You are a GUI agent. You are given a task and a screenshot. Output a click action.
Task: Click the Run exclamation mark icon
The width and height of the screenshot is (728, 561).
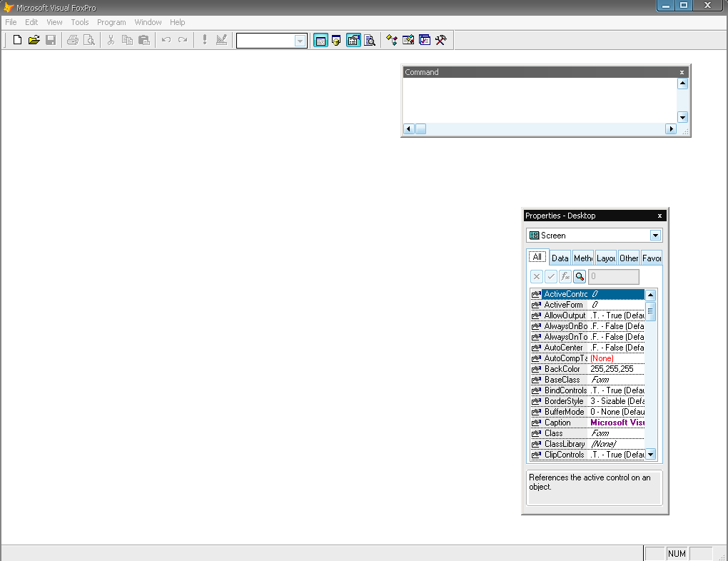click(x=205, y=40)
